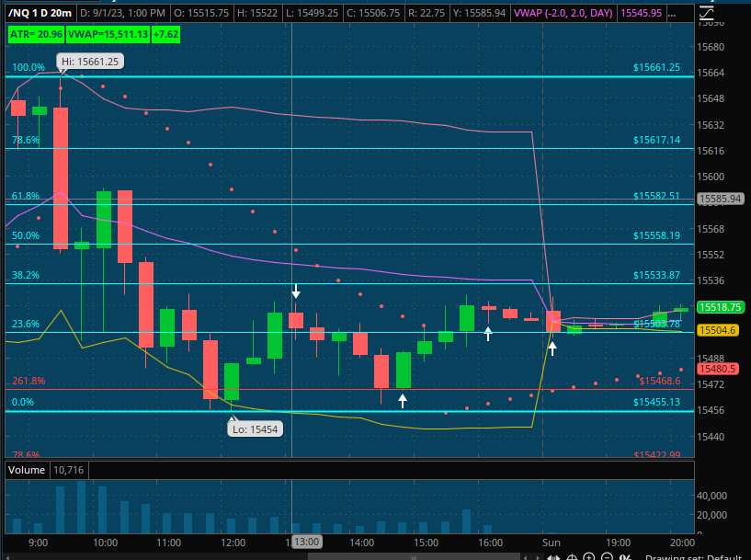Toggle the percent view icon
751x560 pixels.
coord(625,556)
